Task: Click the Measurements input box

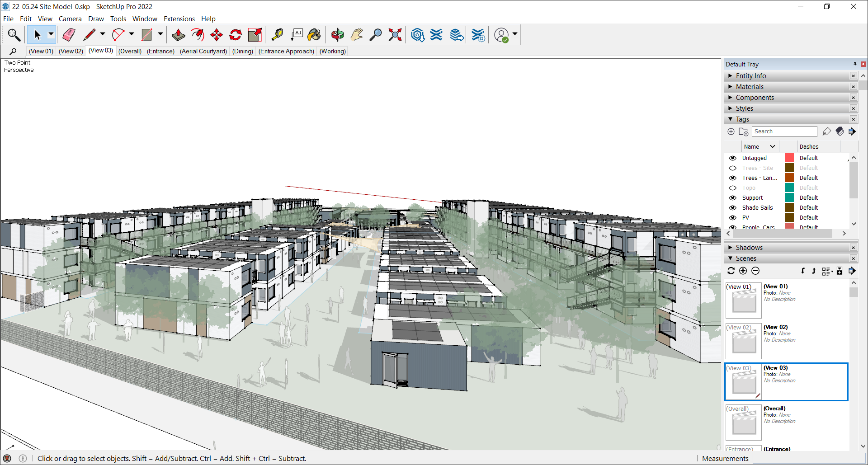Action: point(809,459)
